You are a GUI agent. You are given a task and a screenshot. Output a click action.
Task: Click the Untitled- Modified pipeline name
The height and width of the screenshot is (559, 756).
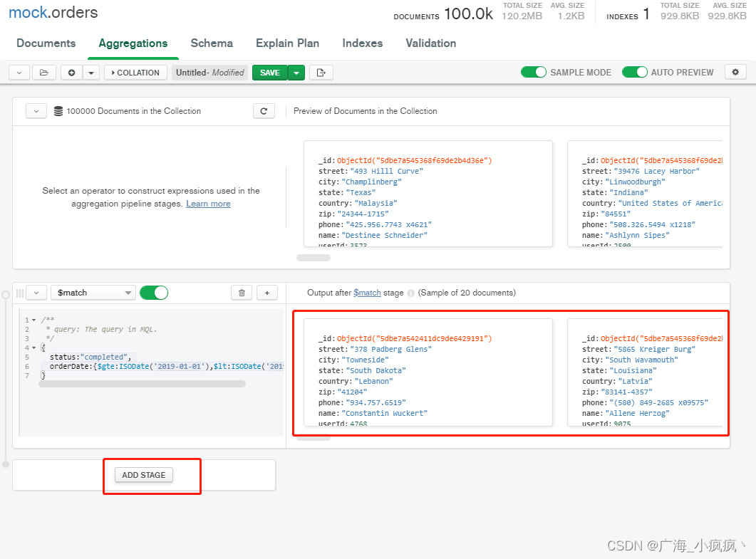(x=209, y=73)
